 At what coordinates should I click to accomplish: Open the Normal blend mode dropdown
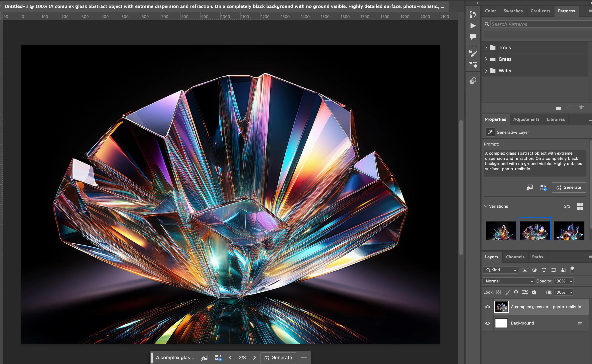tap(508, 281)
